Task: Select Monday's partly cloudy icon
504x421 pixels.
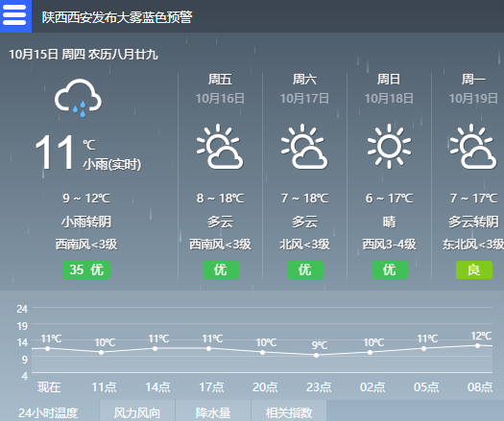Action: (473, 147)
